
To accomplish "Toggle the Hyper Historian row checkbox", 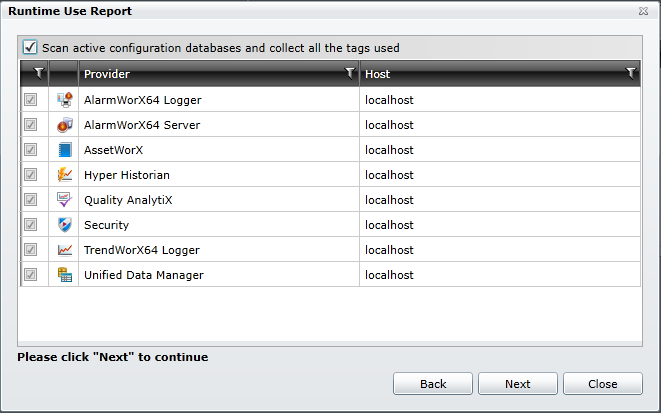I will click(31, 175).
